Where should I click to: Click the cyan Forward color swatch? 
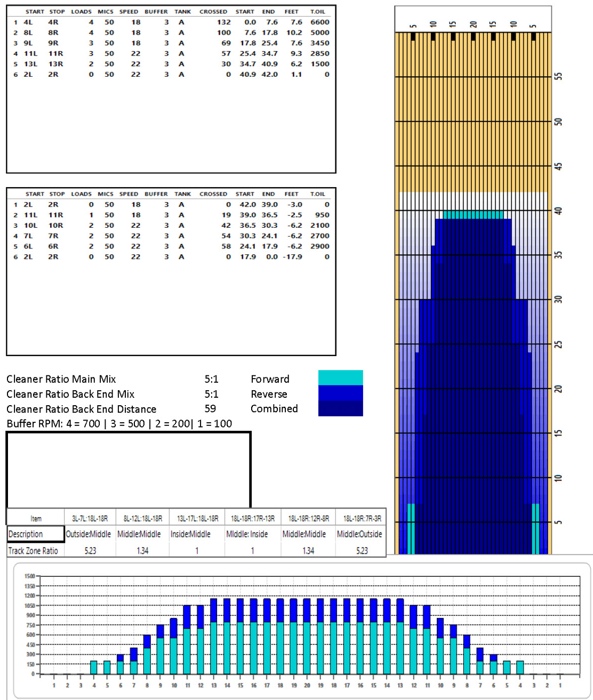click(340, 377)
